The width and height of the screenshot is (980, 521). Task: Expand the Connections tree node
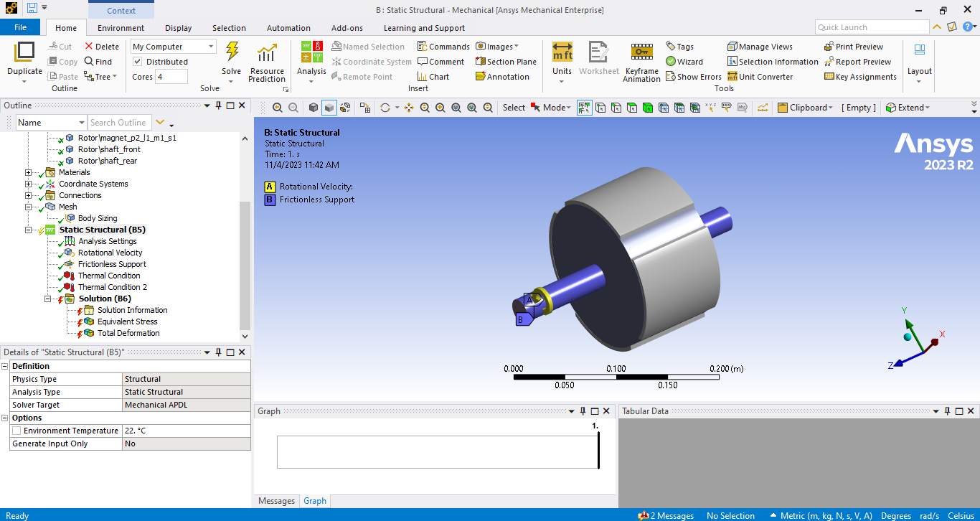click(x=29, y=195)
